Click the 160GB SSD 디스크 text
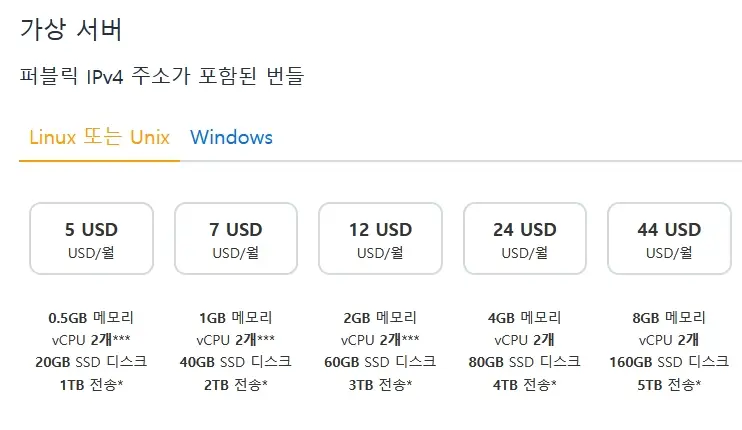742x430 pixels. 669,362
